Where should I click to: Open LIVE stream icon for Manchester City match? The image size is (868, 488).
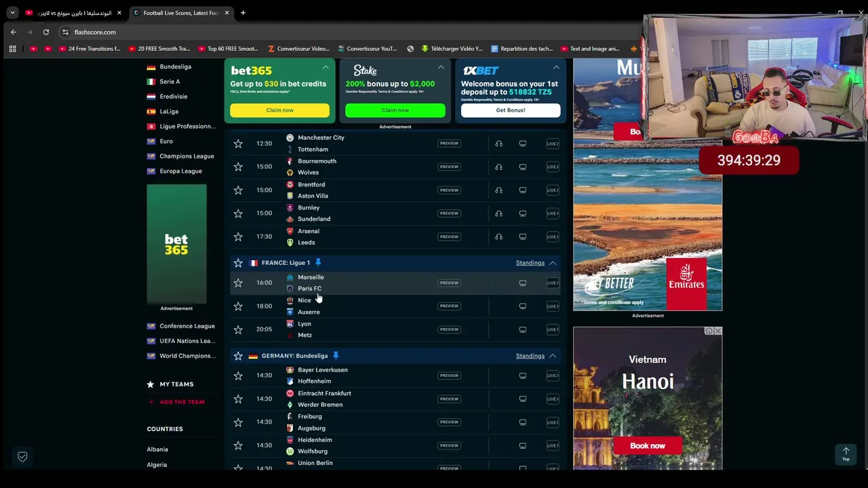553,144
